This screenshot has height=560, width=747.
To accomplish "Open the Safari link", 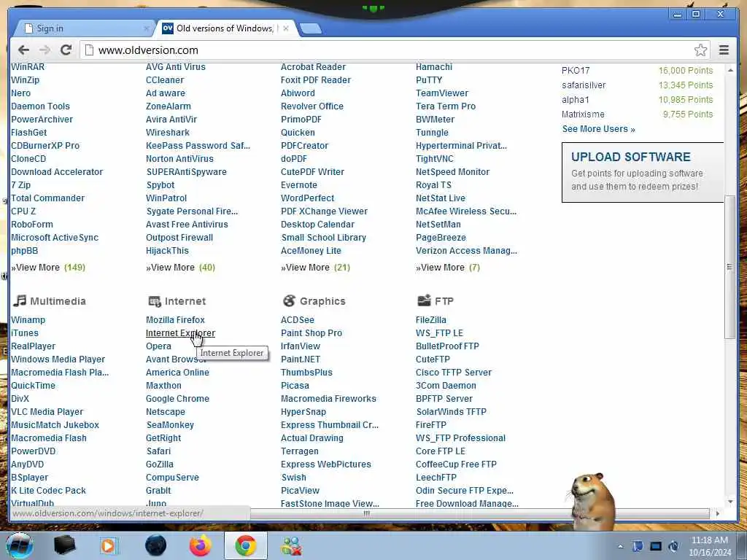I will point(158,451).
